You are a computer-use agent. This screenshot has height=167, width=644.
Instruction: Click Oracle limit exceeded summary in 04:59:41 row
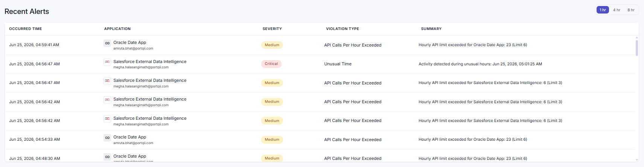pyautogui.click(x=473, y=45)
